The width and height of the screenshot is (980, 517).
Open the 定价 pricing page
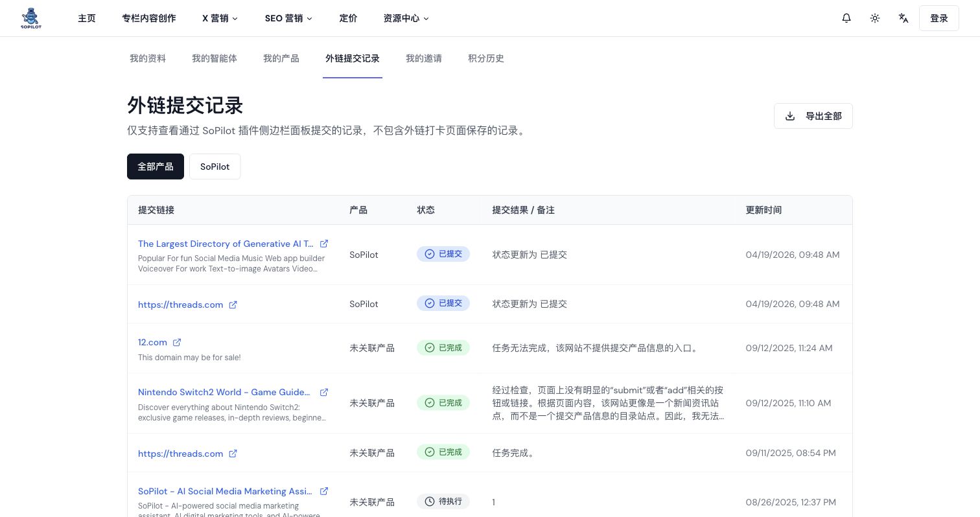tap(349, 18)
